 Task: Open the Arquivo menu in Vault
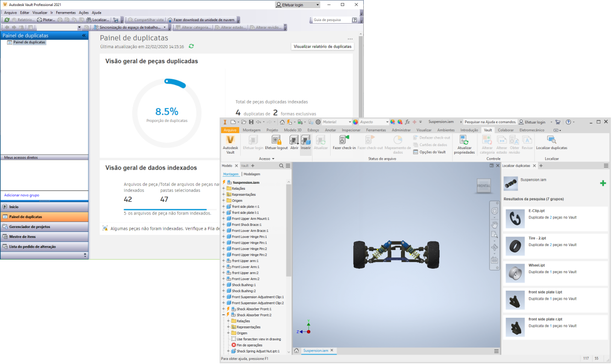[x=11, y=13]
